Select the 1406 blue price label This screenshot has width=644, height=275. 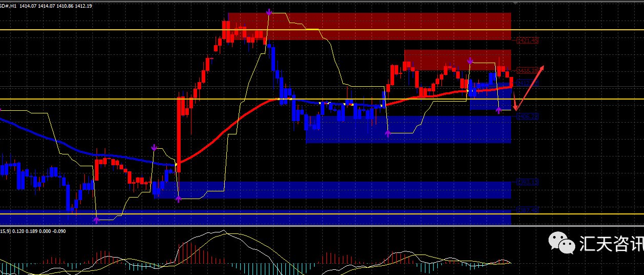click(x=528, y=116)
